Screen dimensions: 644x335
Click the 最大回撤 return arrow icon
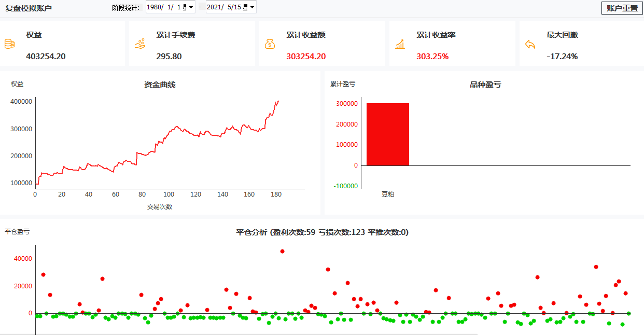530,44
